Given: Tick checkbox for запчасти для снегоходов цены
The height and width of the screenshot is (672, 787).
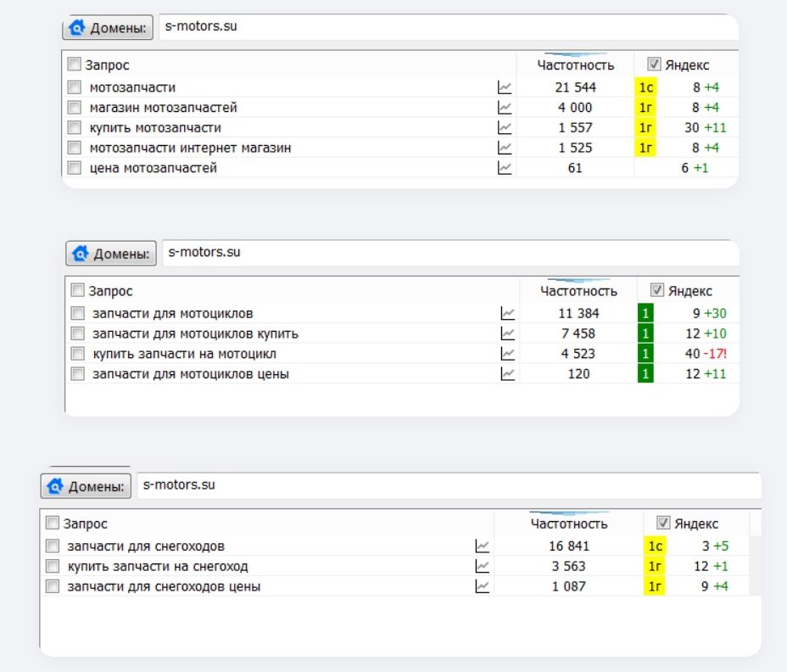Looking at the screenshot, I should pyautogui.click(x=53, y=586).
